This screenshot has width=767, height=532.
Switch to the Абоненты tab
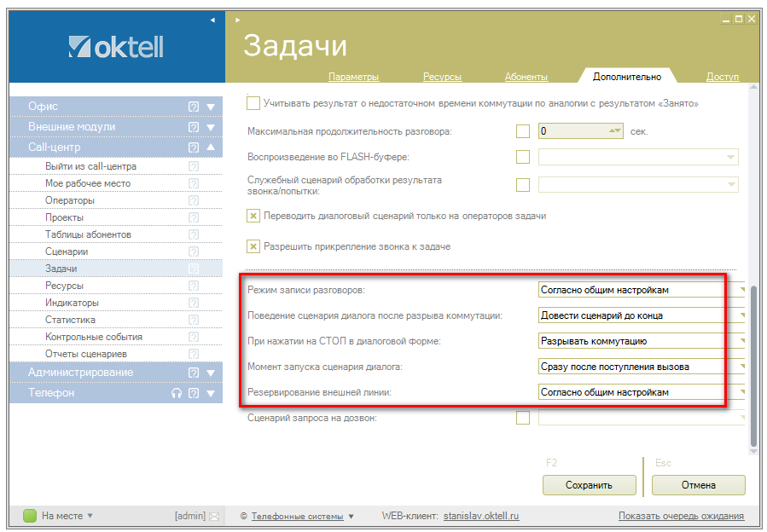point(526,77)
